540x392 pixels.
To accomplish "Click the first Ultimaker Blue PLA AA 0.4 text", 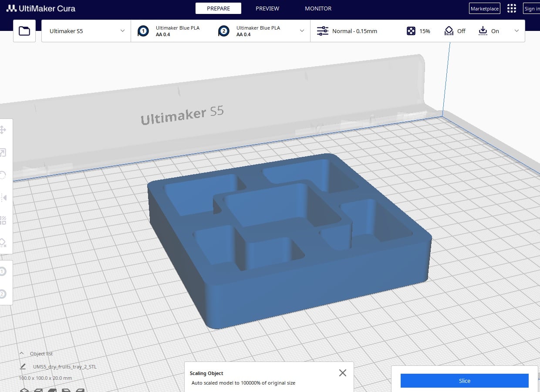I will 178,31.
